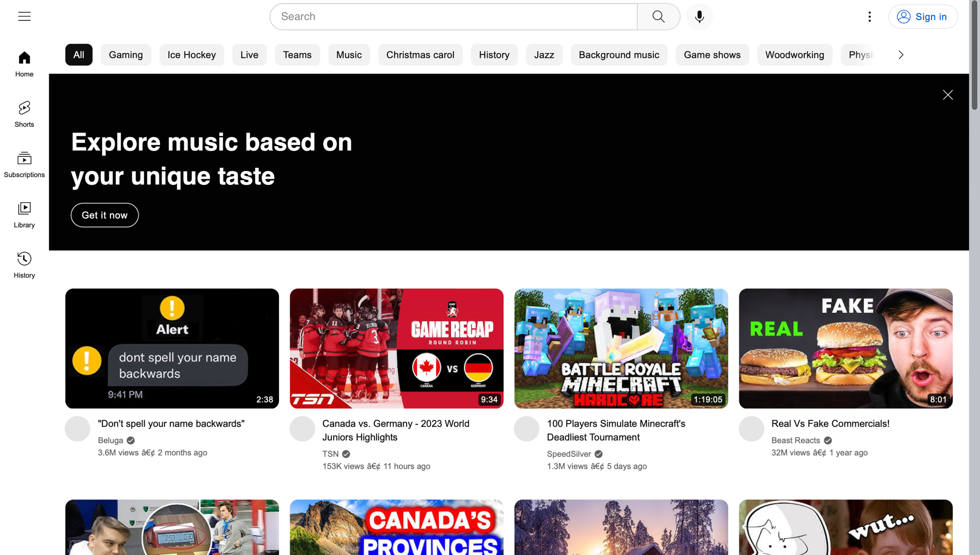Click the Get it now button
The image size is (980, 555).
click(104, 215)
